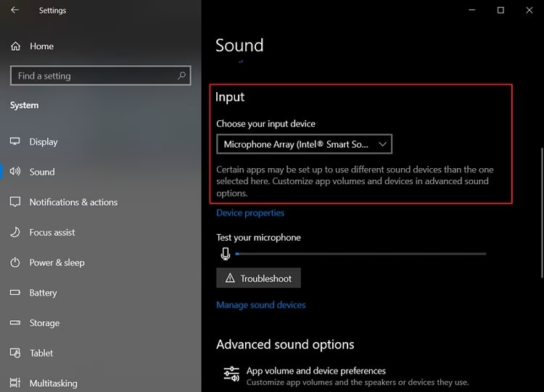Screen dimensions: 544x392
Task: Click the microphone test level bar
Action: click(360, 254)
